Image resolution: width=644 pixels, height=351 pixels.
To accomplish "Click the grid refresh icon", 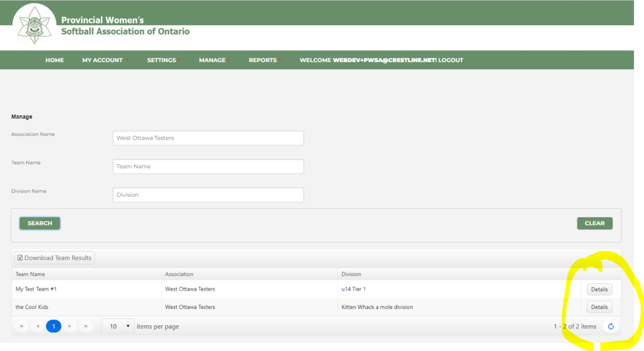I will 610,326.
